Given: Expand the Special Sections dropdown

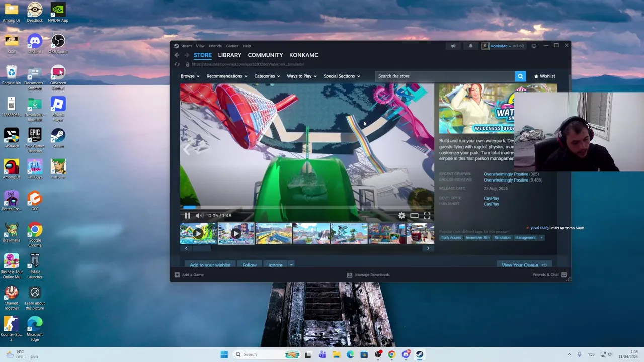Looking at the screenshot, I should pos(342,76).
